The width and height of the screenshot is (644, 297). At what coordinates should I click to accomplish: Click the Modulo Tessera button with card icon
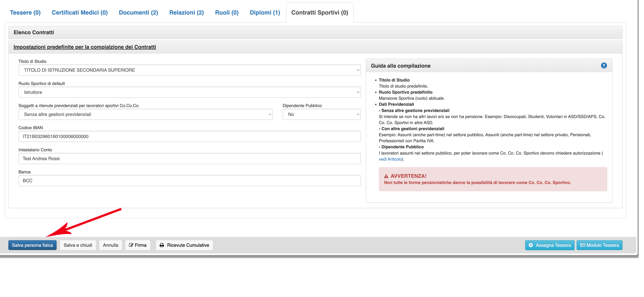pyautogui.click(x=599, y=245)
